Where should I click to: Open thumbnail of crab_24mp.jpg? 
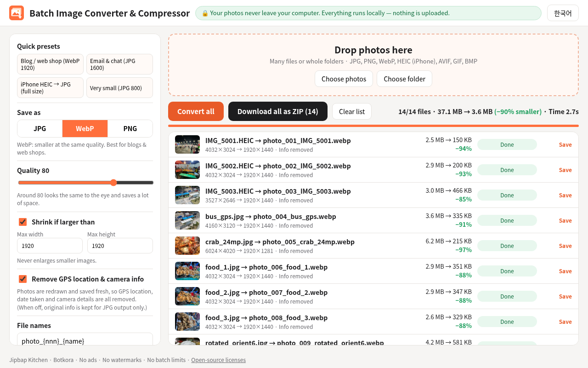(187, 246)
